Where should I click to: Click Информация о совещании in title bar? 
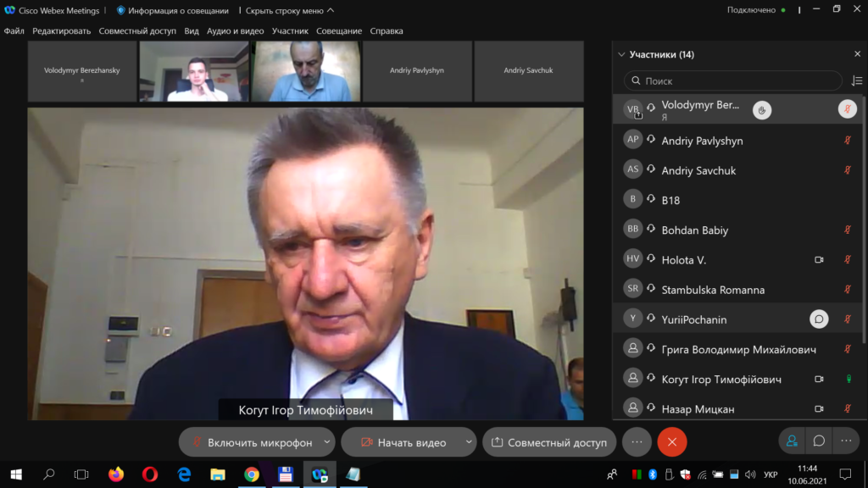(172, 10)
